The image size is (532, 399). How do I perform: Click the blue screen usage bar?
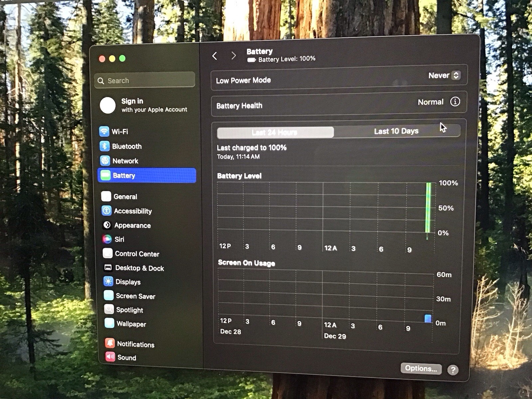point(428,318)
